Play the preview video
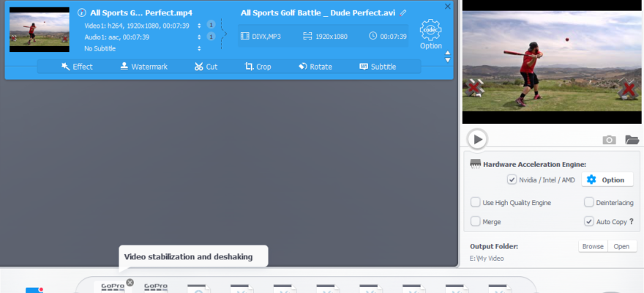 pyautogui.click(x=478, y=139)
